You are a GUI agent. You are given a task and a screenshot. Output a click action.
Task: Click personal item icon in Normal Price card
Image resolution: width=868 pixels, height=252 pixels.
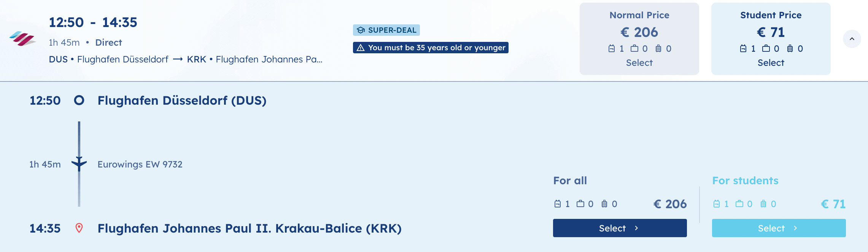[612, 48]
